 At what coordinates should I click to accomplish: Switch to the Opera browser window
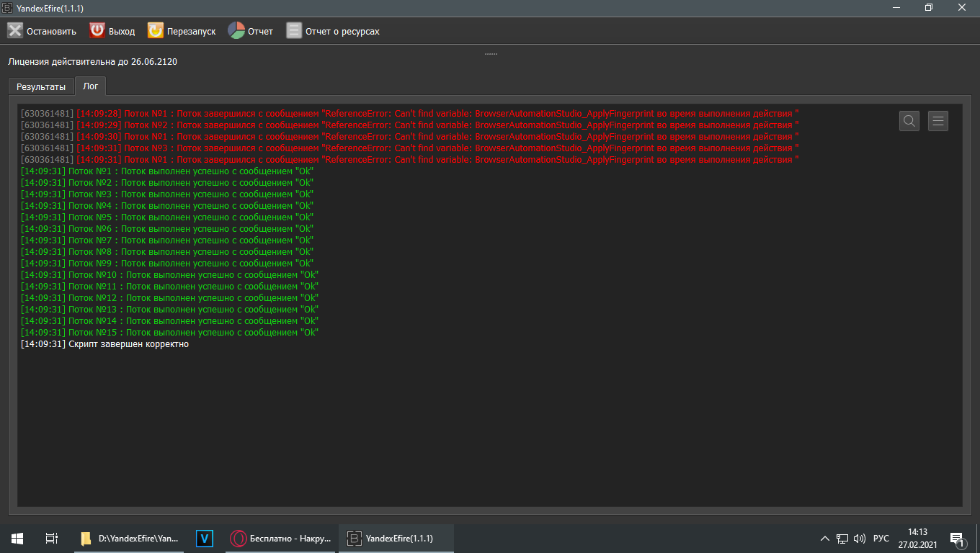click(280, 538)
